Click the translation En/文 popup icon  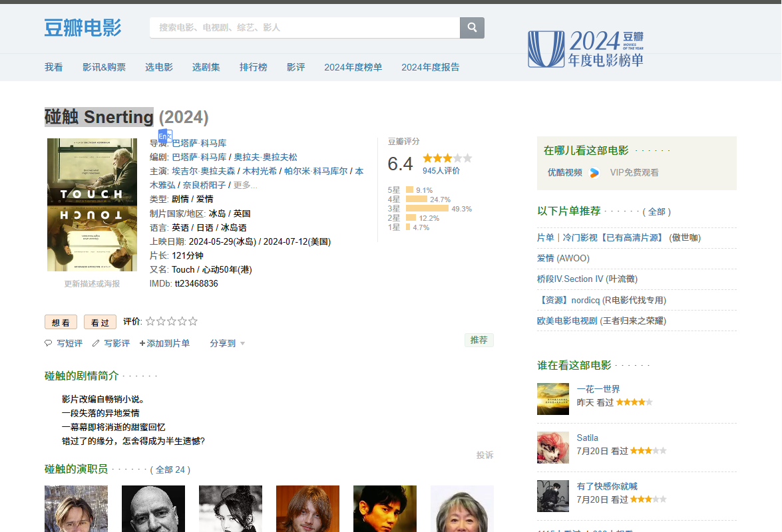pyautogui.click(x=165, y=136)
